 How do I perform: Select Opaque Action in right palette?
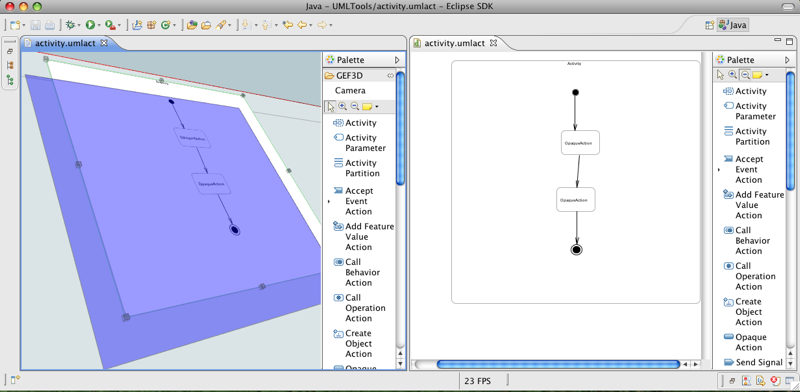[x=745, y=342]
